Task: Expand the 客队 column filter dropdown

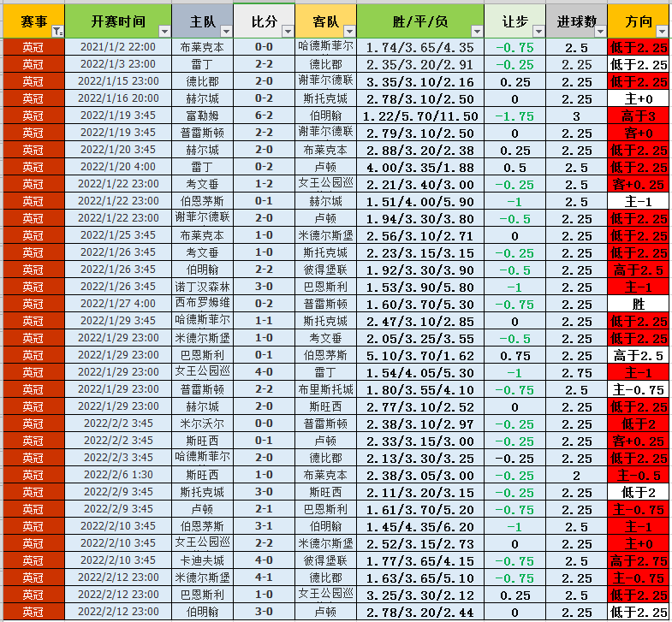Action: (x=348, y=32)
